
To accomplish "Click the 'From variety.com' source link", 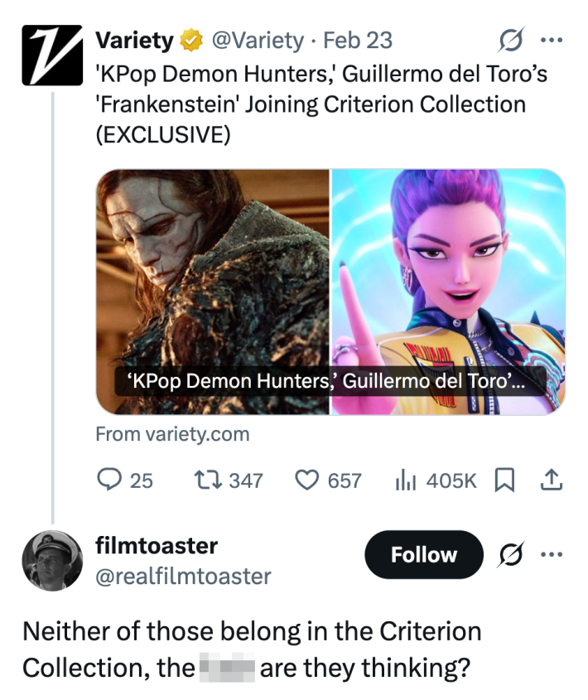I will (172, 433).
